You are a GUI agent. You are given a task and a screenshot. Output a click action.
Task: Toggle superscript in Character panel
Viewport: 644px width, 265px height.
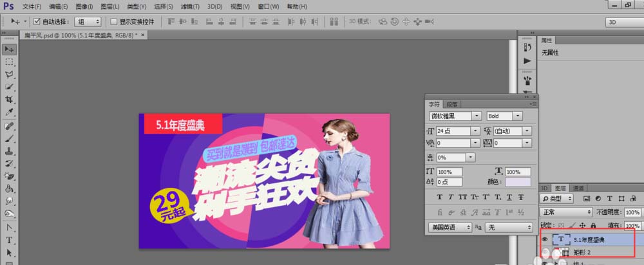(486, 197)
